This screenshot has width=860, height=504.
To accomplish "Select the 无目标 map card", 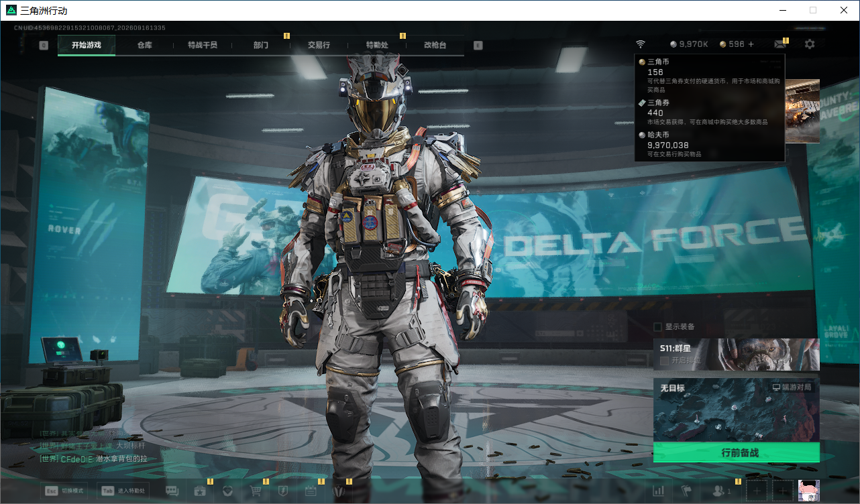I will 737,409.
